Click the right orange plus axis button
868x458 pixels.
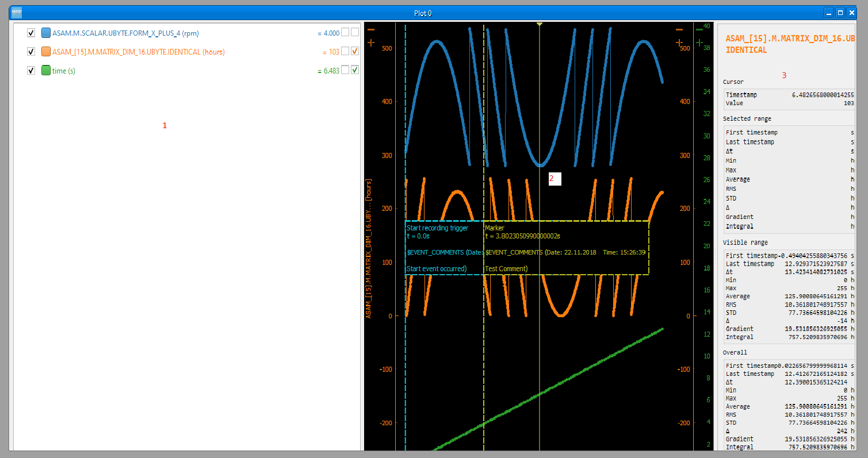coord(679,43)
